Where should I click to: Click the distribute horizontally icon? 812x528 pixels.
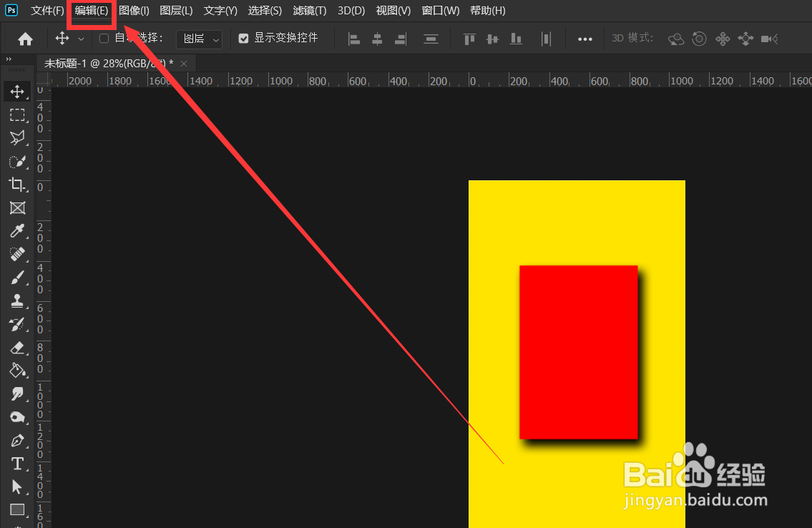click(546, 39)
